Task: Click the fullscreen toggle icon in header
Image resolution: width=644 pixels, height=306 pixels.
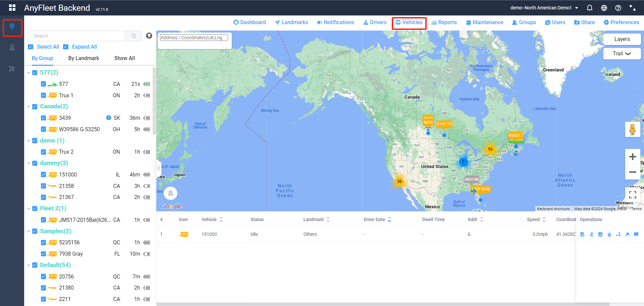Action: click(x=632, y=8)
